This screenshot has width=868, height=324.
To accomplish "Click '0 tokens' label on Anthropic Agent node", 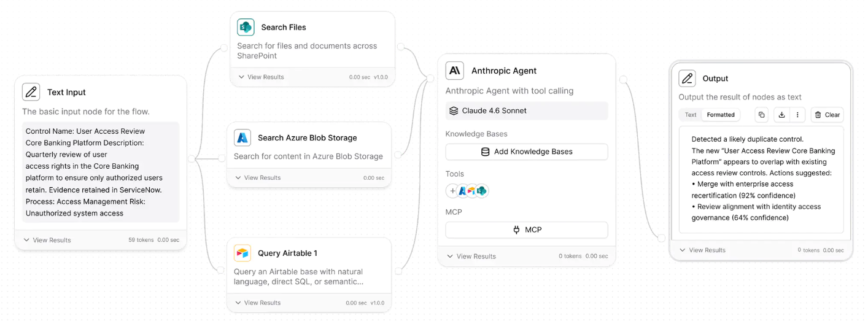I will click(570, 256).
